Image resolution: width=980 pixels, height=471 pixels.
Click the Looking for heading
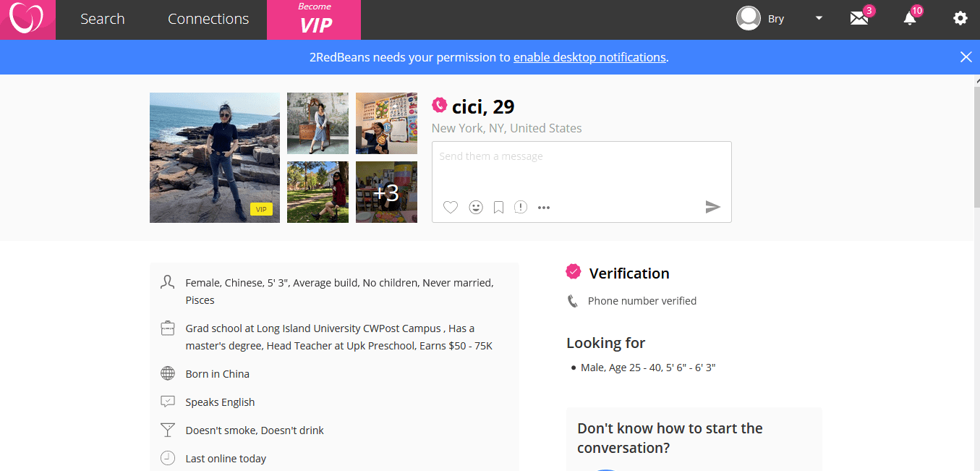[606, 343]
